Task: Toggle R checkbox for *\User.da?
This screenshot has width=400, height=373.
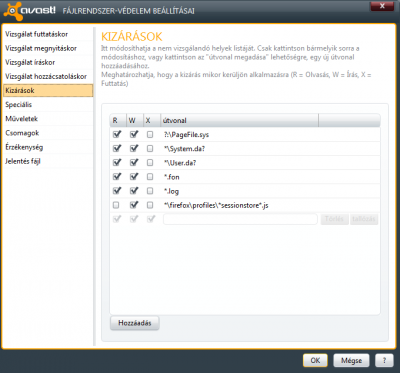Action: [x=117, y=163]
